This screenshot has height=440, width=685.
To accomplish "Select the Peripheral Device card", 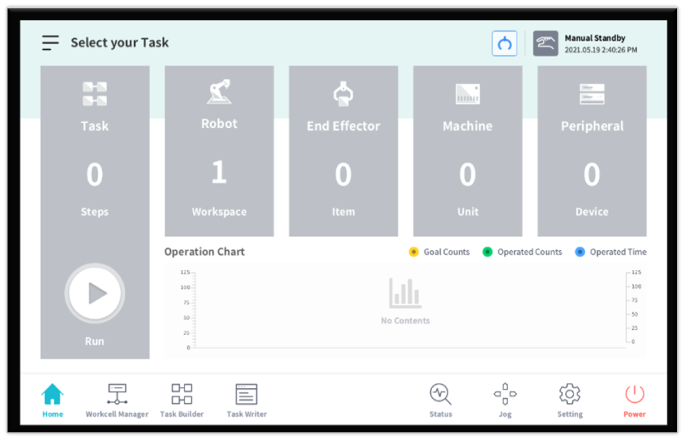I will click(592, 150).
